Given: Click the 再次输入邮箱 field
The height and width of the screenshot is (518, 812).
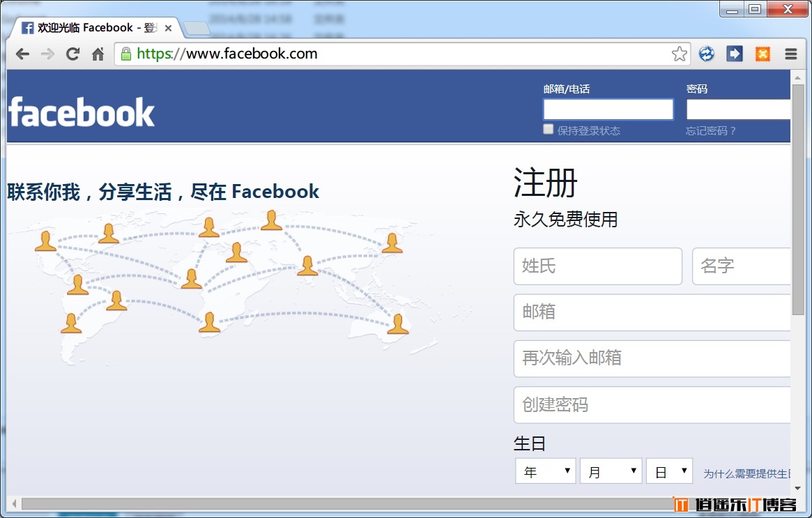Looking at the screenshot, I should [652, 358].
